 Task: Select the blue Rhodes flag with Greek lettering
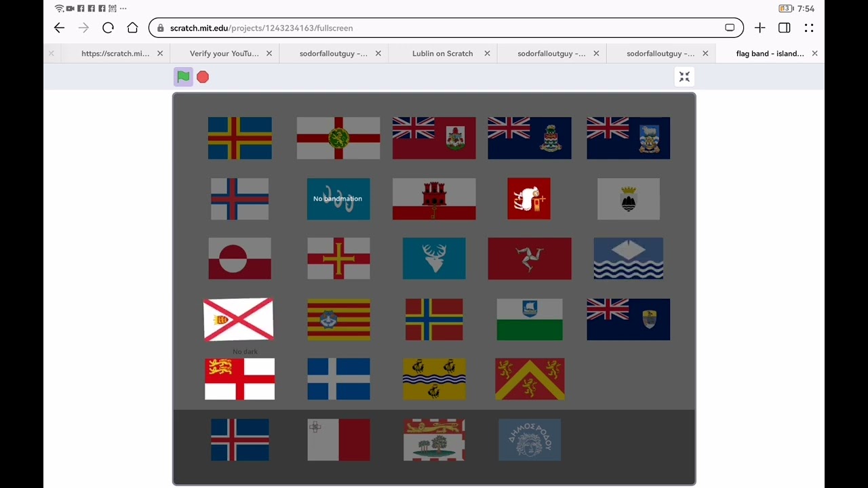(530, 440)
